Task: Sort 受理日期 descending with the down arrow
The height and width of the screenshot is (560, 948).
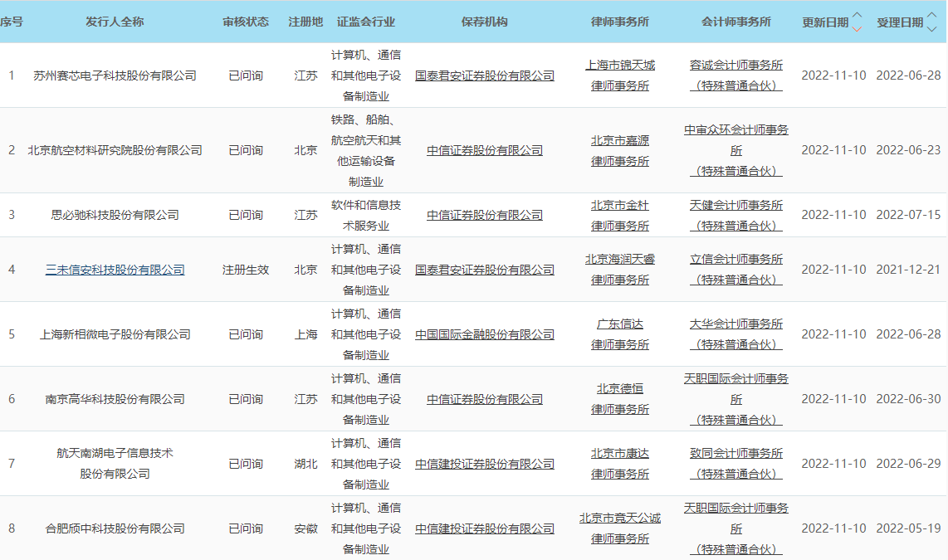Action: pyautogui.click(x=931, y=29)
